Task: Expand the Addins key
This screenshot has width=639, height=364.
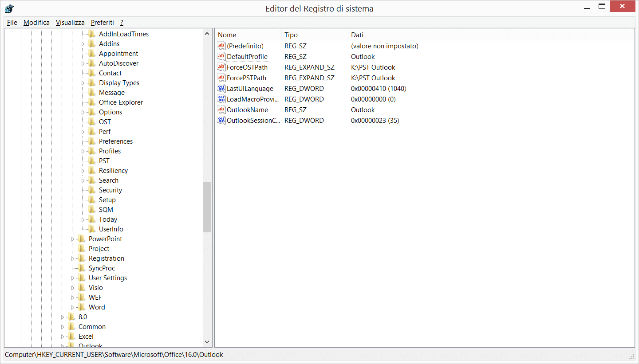Action: (x=83, y=44)
